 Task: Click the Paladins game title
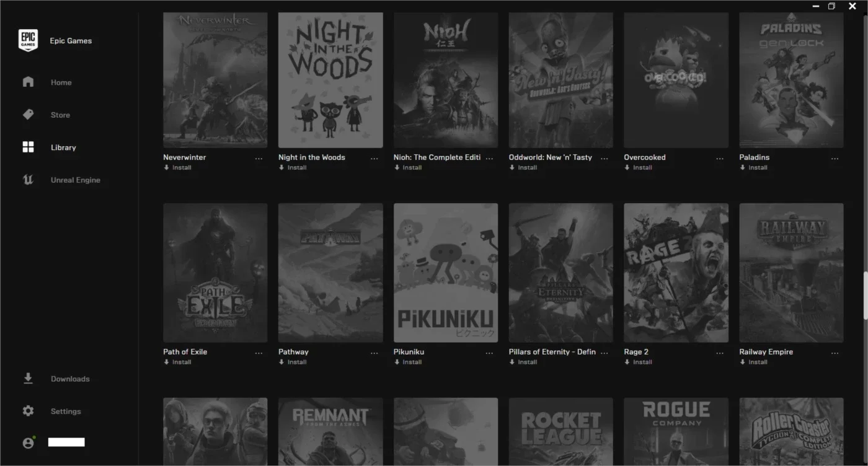[x=754, y=157]
